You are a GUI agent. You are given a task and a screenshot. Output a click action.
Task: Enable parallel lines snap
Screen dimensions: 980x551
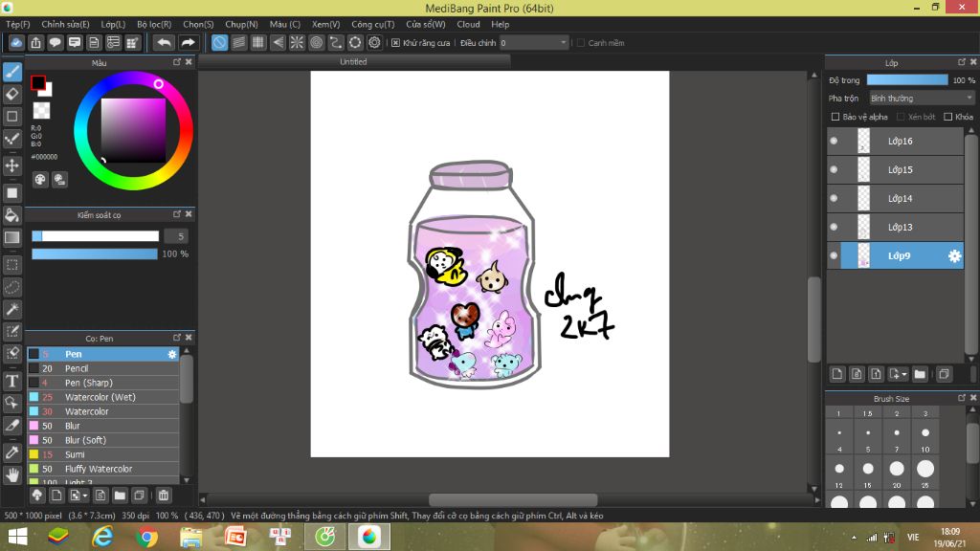[238, 42]
